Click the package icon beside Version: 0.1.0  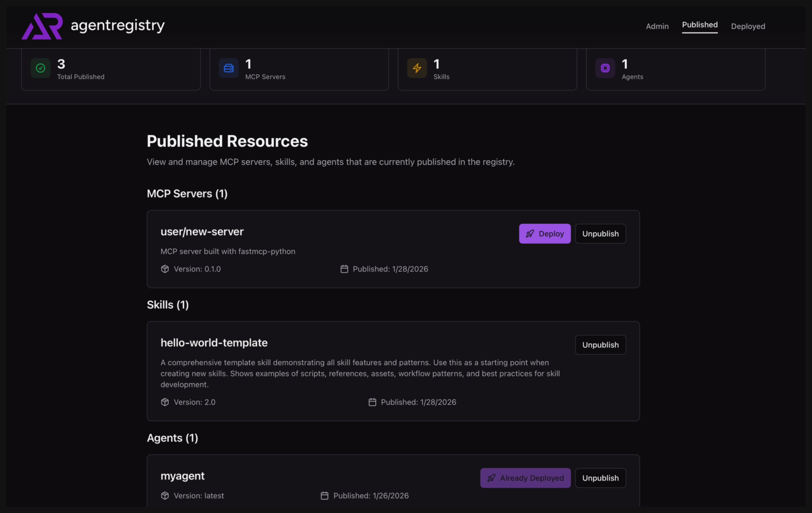click(x=165, y=269)
